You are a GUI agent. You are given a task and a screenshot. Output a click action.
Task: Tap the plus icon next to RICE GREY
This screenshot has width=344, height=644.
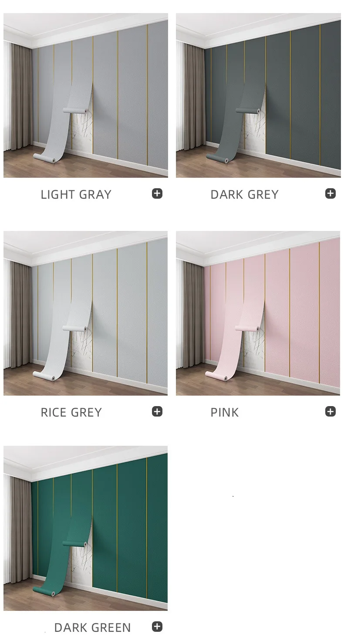157,411
